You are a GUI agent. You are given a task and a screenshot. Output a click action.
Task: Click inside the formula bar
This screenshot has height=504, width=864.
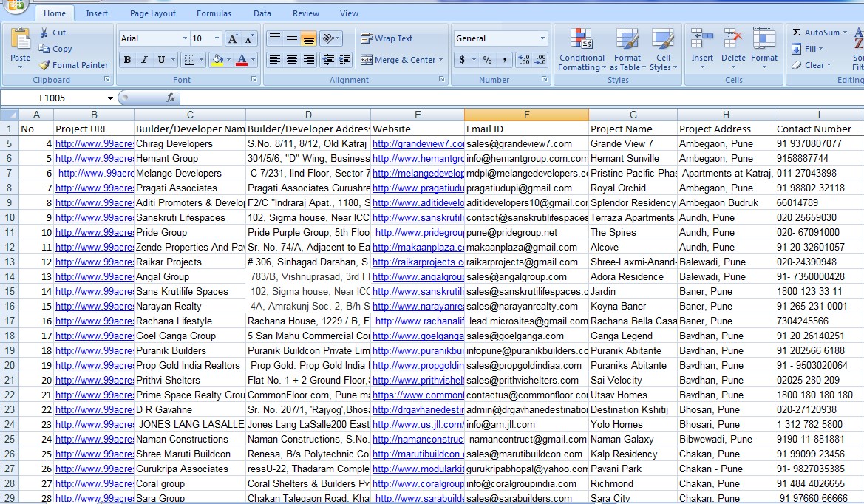521,98
